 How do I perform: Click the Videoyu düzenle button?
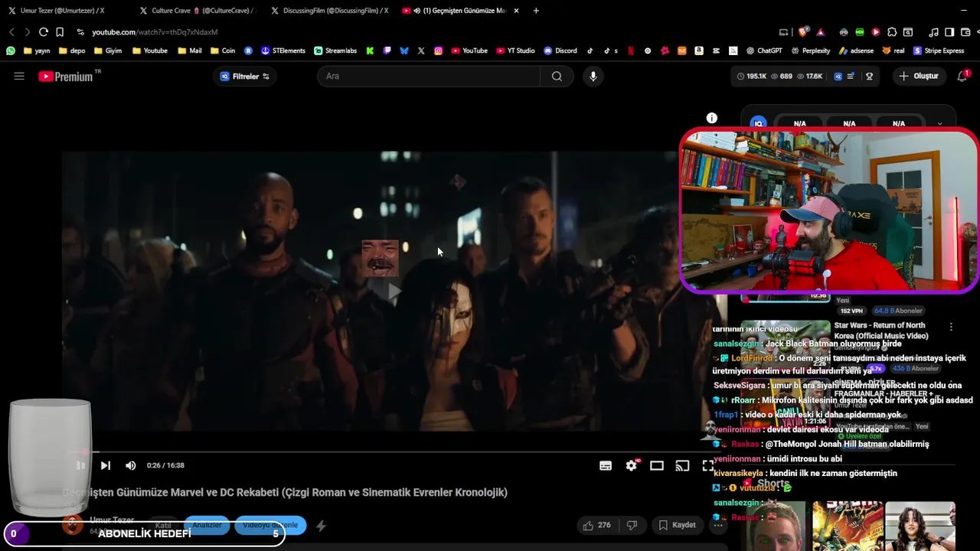coord(270,525)
